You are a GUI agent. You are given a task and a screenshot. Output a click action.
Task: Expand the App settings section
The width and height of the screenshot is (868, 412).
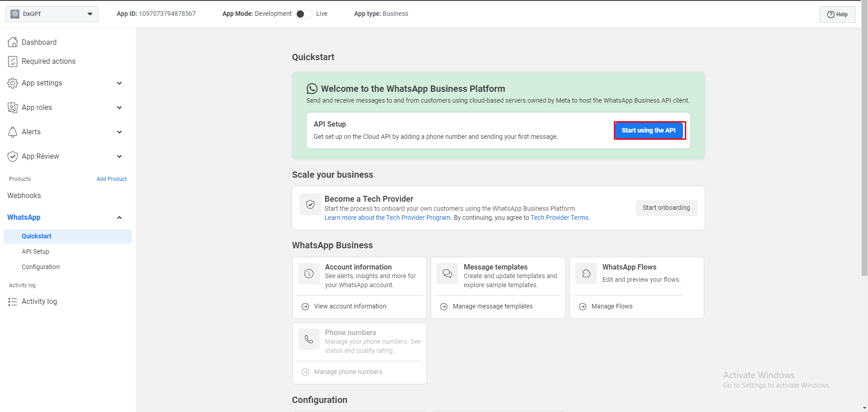[119, 83]
